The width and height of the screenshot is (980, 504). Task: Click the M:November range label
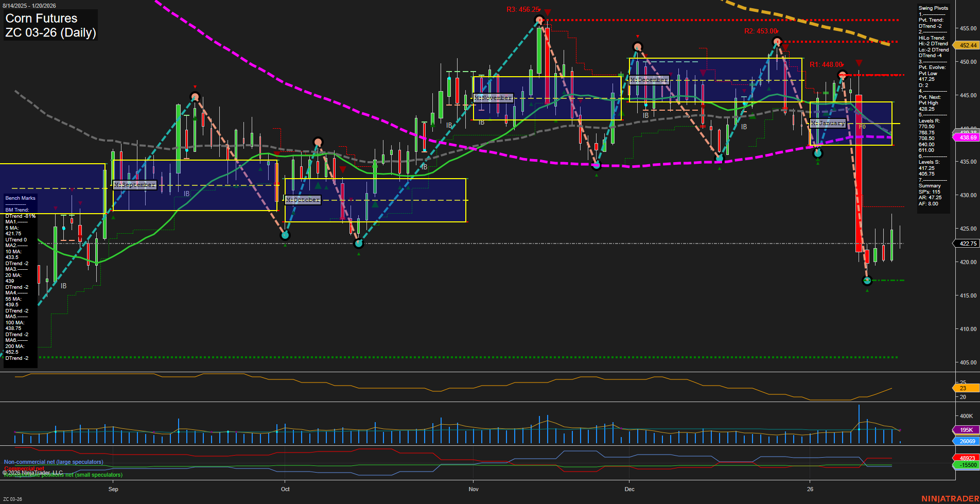click(493, 97)
